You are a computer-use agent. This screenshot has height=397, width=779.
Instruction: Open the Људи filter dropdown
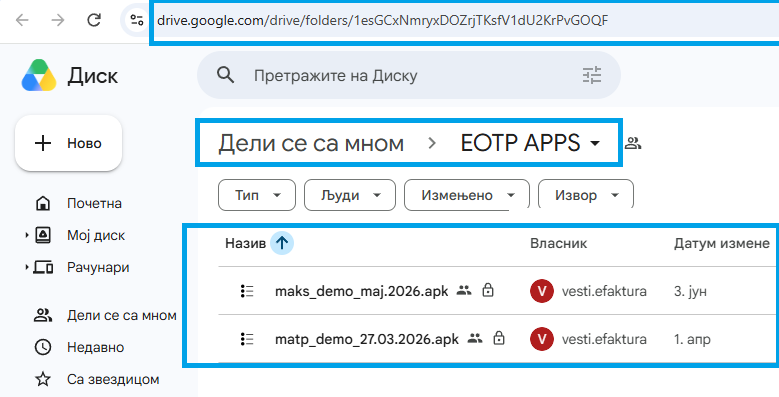coord(350,195)
